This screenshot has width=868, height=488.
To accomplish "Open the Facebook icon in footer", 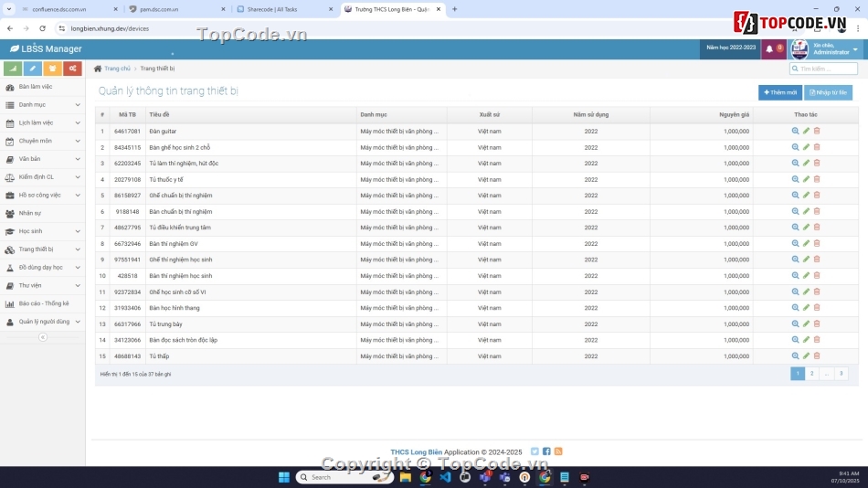I will (546, 451).
